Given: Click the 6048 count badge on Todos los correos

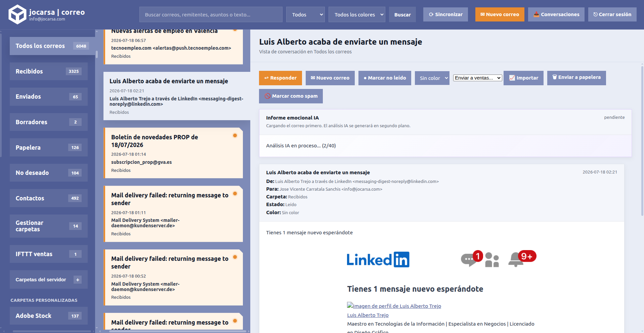Looking at the screenshot, I should (x=81, y=46).
